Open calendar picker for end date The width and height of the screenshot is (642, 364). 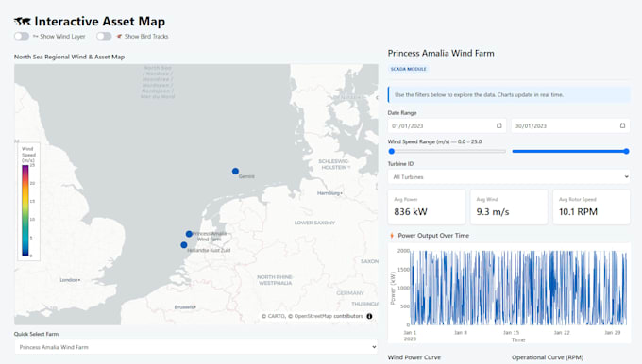622,125
